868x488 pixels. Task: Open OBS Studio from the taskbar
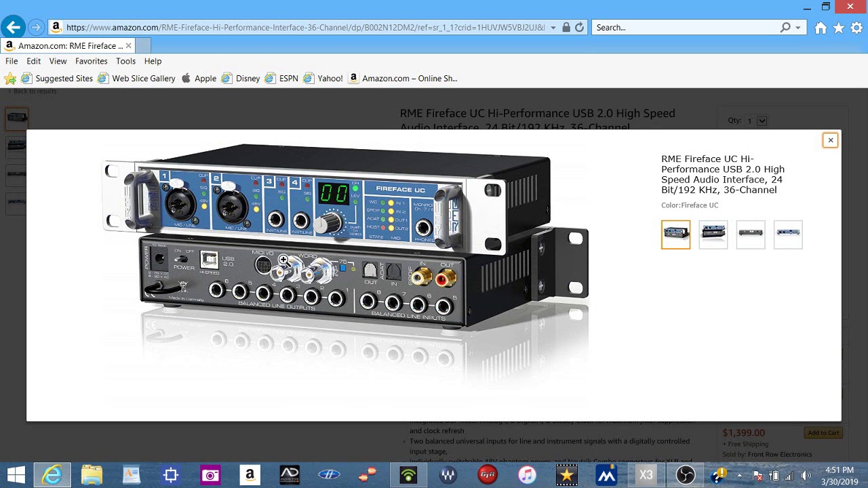tap(686, 475)
